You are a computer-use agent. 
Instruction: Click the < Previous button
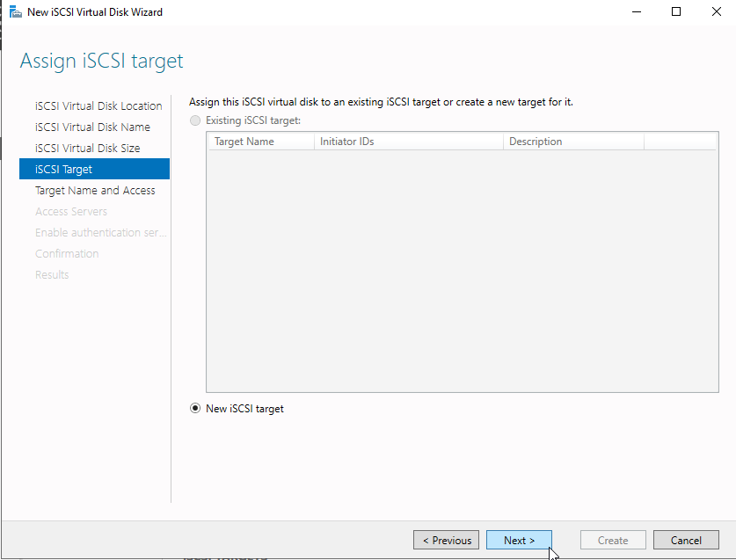click(x=447, y=541)
